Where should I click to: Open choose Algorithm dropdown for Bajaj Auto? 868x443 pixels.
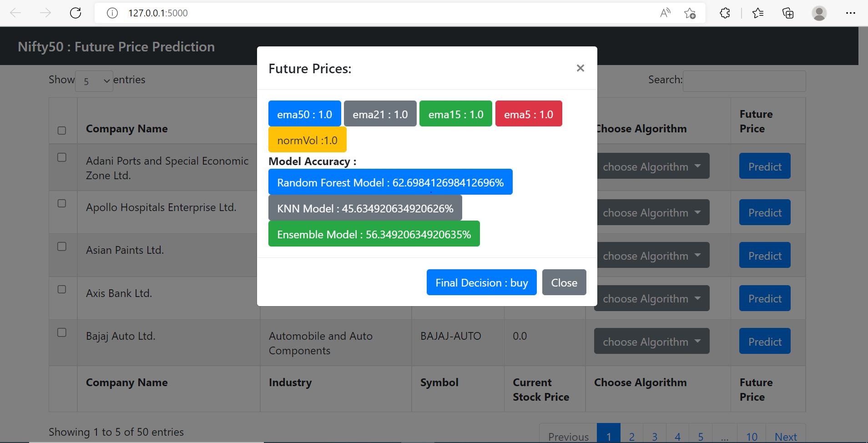point(651,341)
